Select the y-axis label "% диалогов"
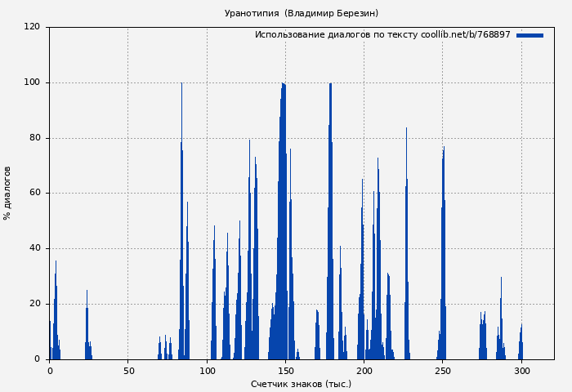The width and height of the screenshot is (572, 392). [8, 193]
